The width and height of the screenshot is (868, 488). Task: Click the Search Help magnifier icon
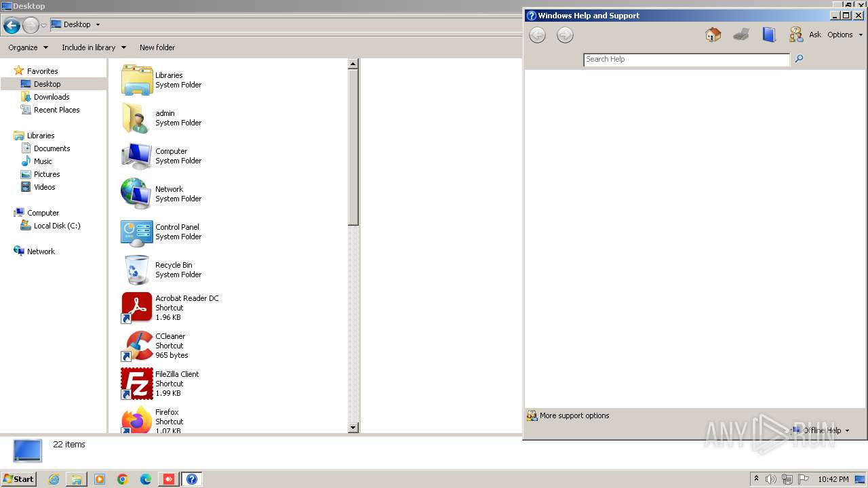point(799,59)
